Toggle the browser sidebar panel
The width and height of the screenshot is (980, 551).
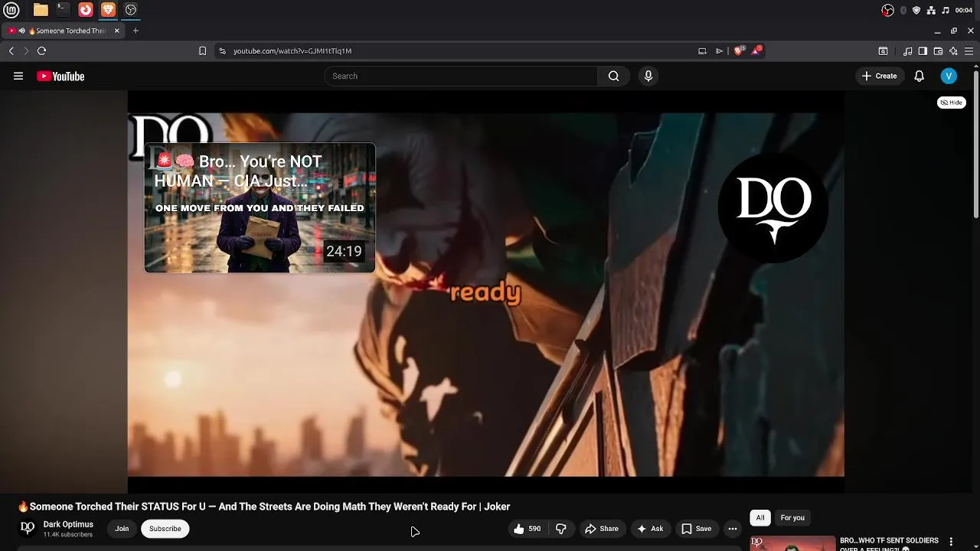(923, 51)
